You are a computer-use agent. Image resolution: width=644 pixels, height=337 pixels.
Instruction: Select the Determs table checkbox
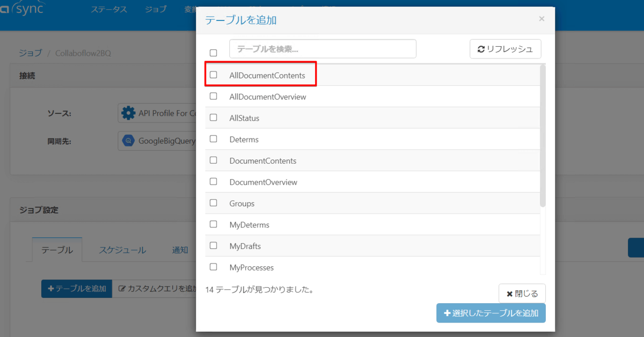point(214,138)
